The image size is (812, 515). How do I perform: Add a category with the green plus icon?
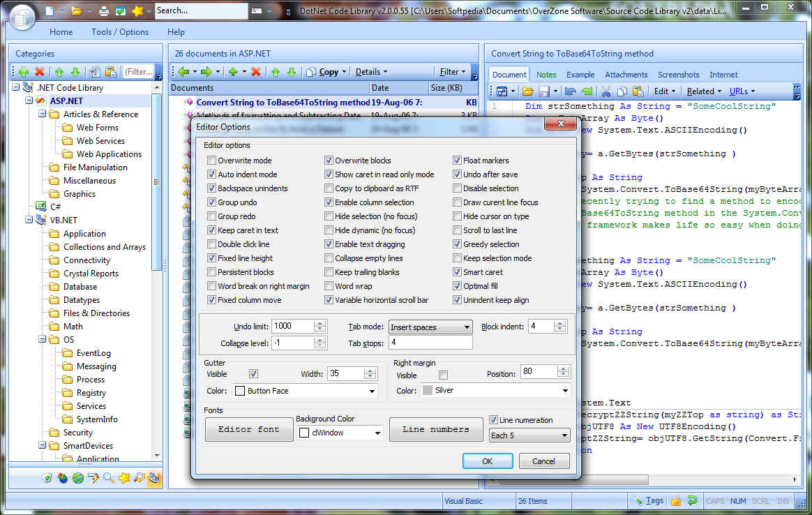point(23,72)
